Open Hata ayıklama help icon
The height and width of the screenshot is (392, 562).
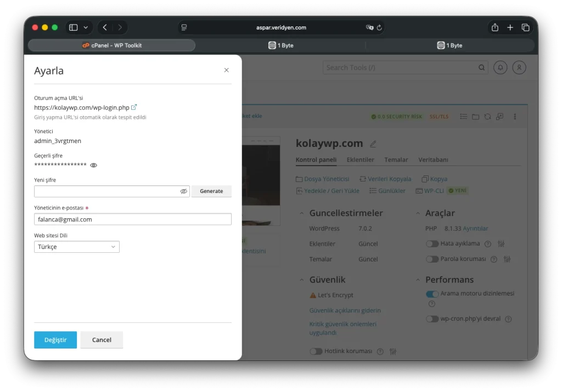pos(487,244)
